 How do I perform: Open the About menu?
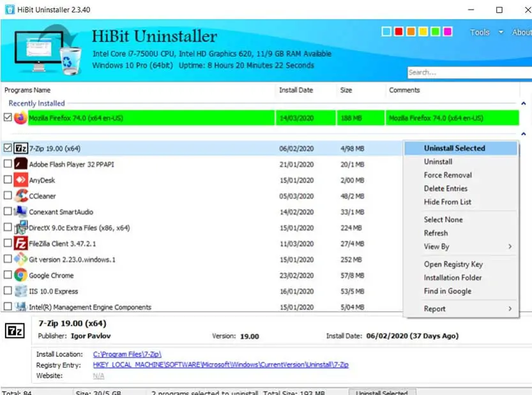click(522, 32)
